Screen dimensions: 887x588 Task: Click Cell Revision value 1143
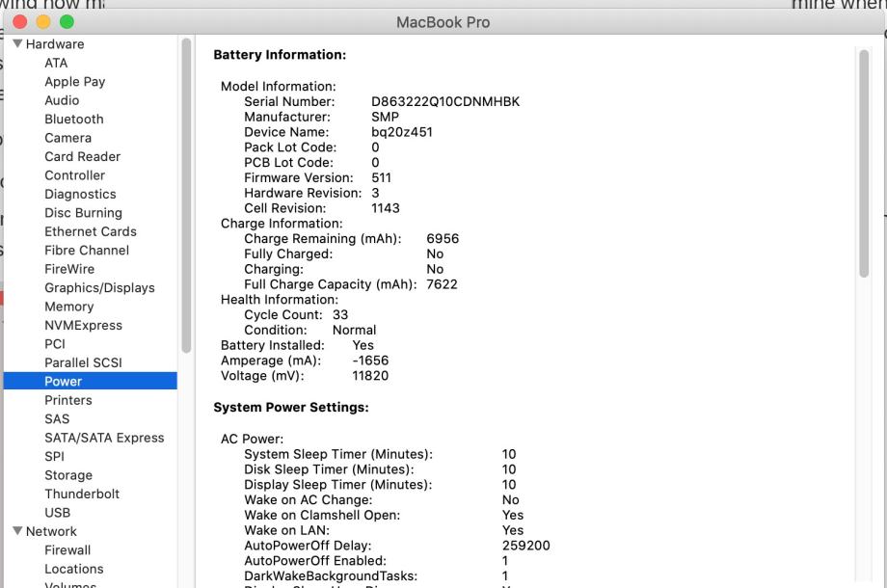386,208
